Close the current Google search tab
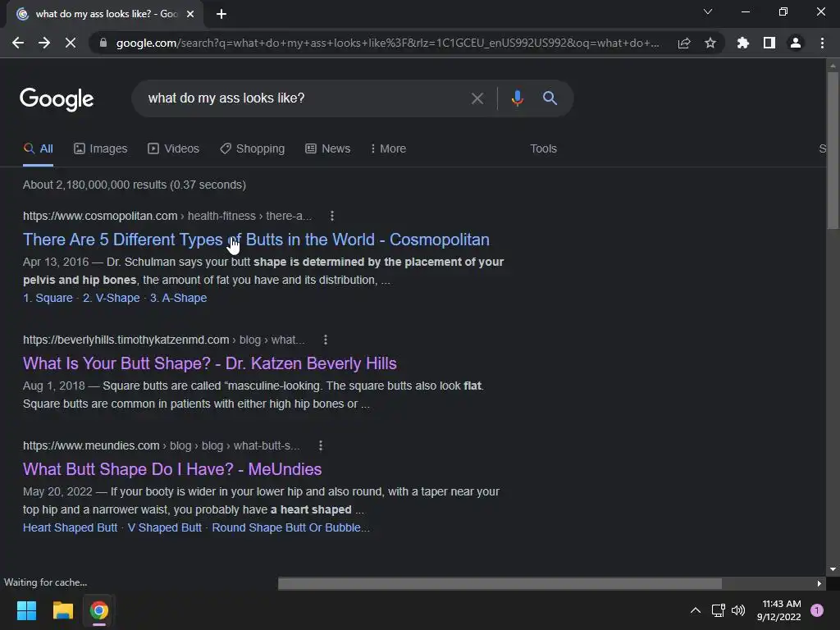Screen dimensions: 840x630 (190, 14)
